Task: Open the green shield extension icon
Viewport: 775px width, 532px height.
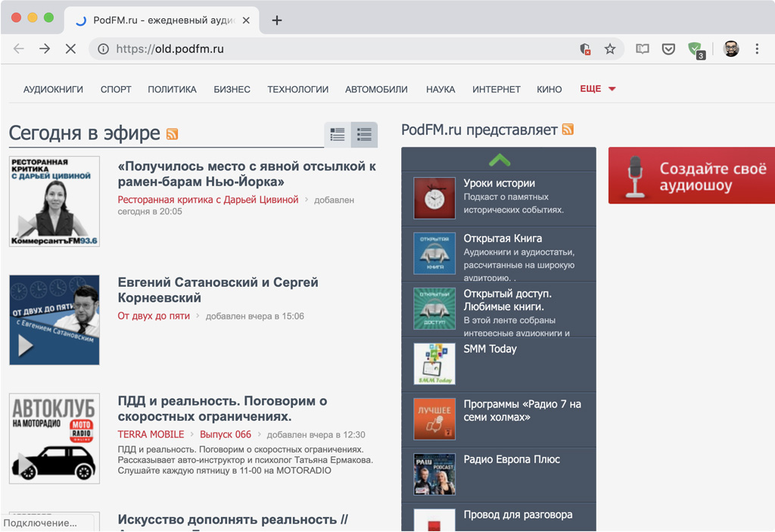Action: click(696, 49)
